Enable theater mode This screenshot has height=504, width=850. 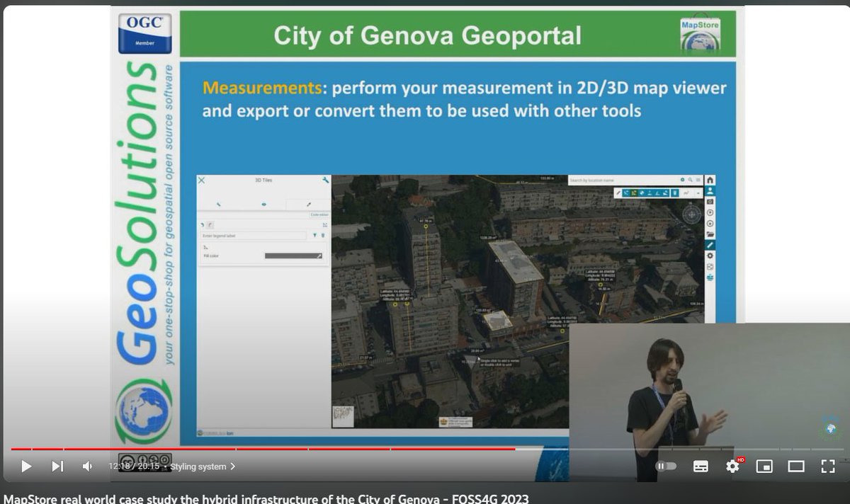796,466
